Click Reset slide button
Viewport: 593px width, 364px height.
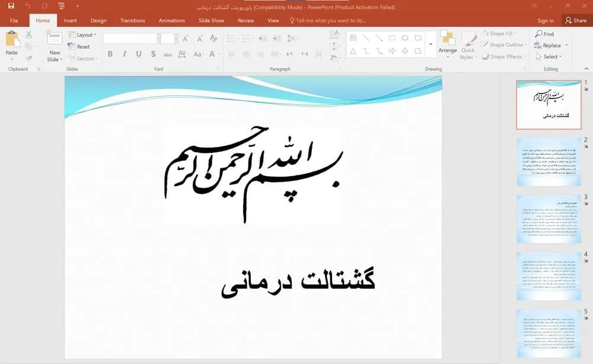pyautogui.click(x=79, y=46)
